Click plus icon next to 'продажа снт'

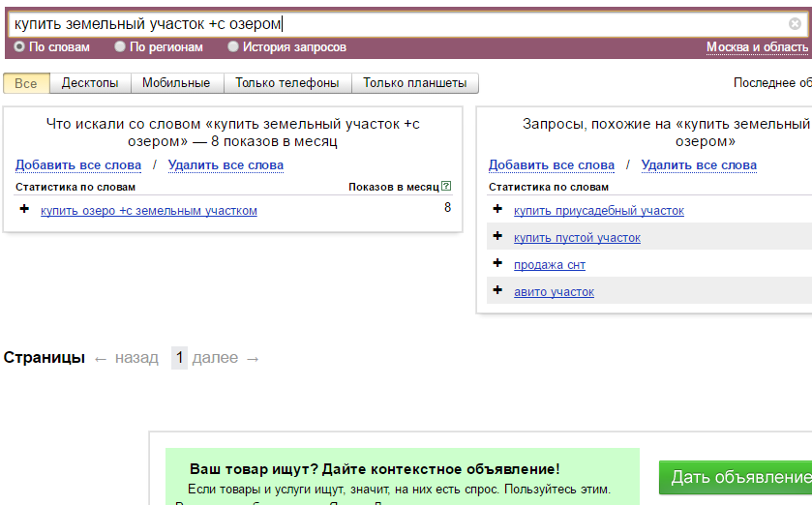click(x=498, y=264)
